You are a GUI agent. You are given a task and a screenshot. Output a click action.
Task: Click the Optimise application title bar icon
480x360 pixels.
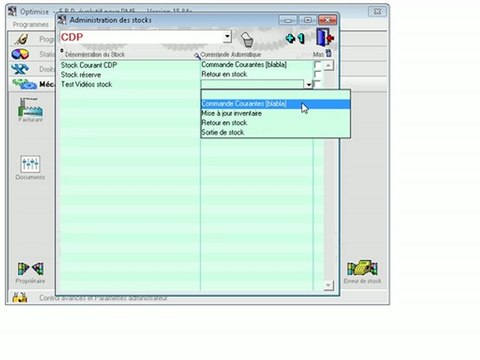pyautogui.click(x=12, y=12)
